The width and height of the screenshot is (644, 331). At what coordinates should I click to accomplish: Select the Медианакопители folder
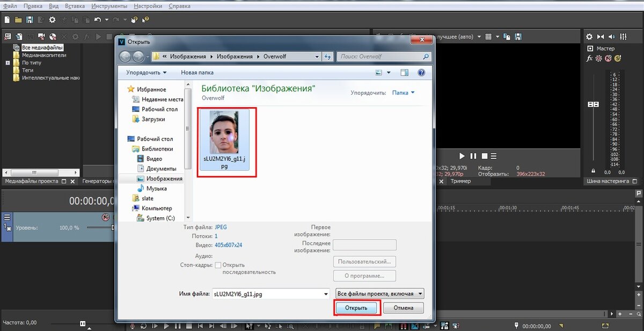[x=44, y=55]
